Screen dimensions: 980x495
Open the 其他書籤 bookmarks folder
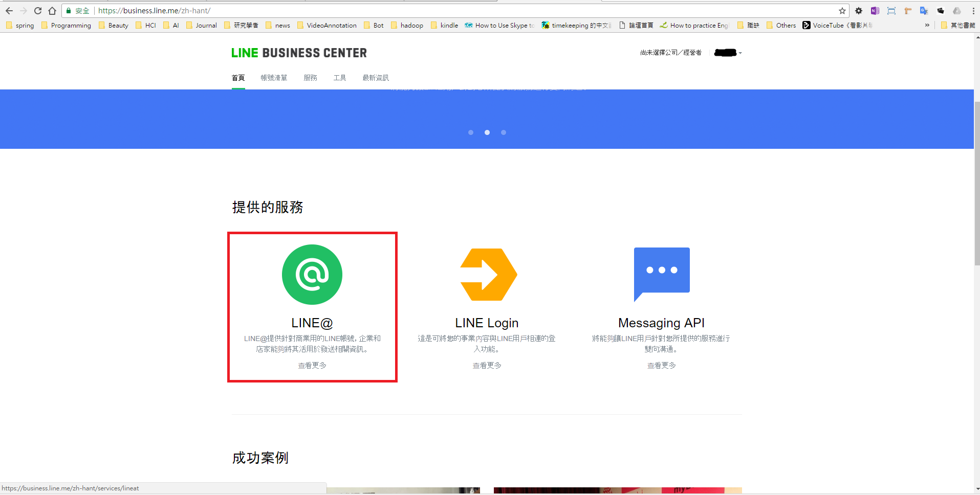958,25
